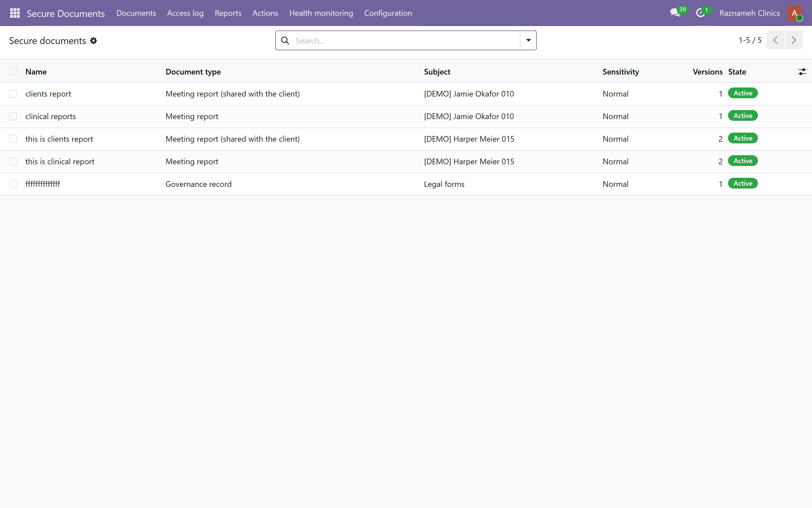Toggle the select-all checkbox in header
The height and width of the screenshot is (508, 812).
coord(13,71)
